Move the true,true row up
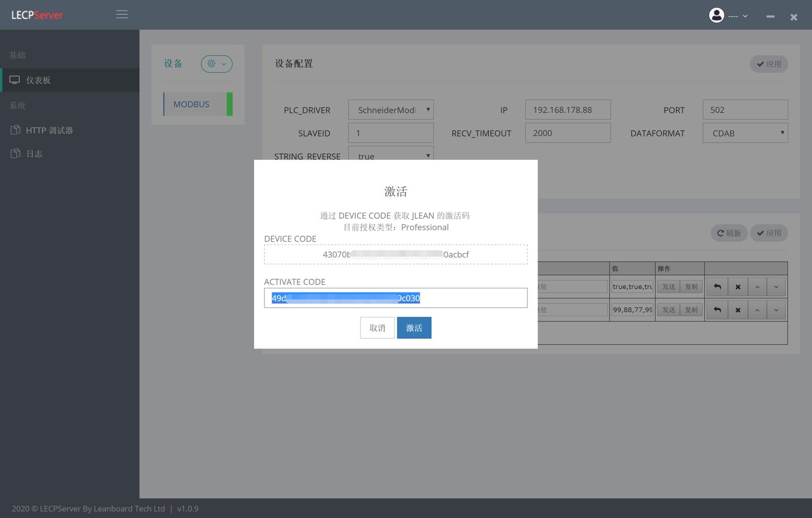 (x=757, y=287)
